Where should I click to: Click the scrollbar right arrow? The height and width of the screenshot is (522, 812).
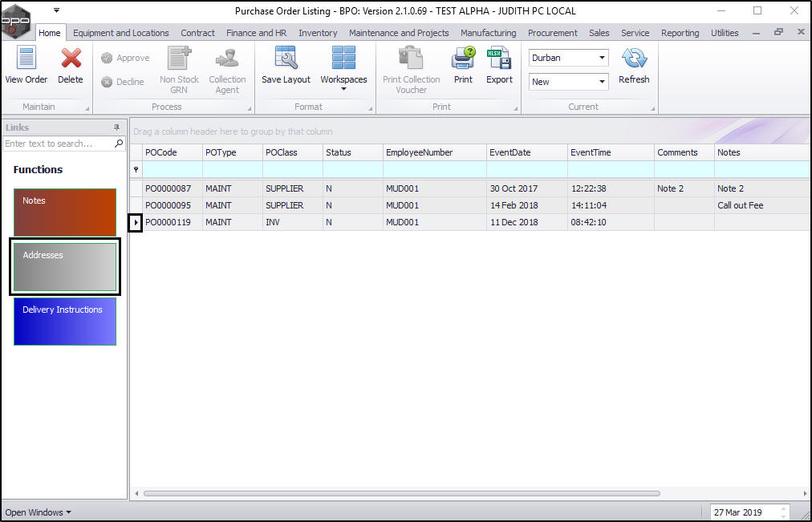coord(805,494)
